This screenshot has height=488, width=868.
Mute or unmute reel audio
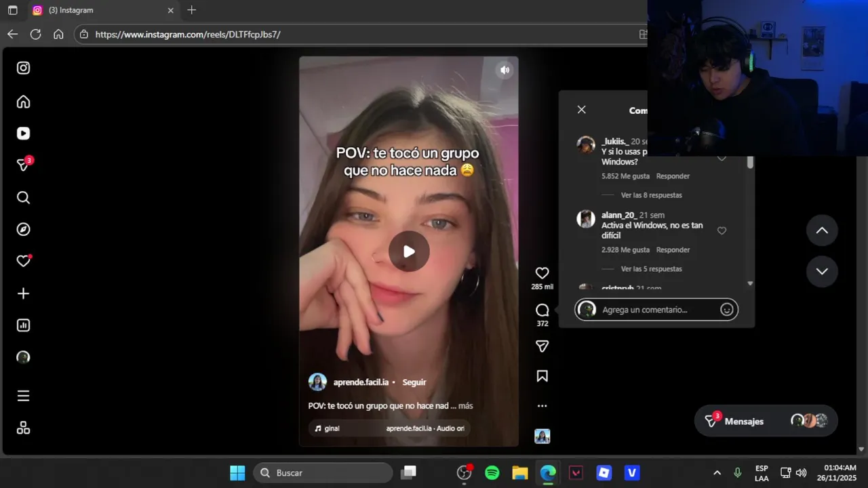click(x=505, y=70)
